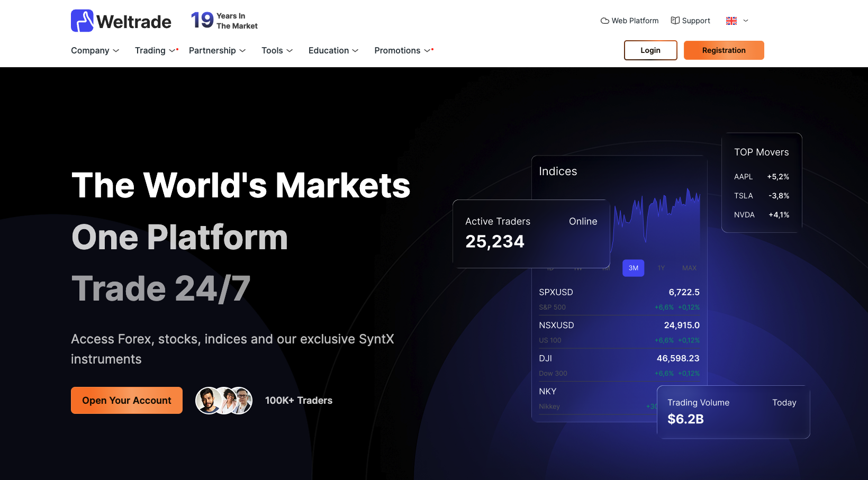This screenshot has width=868, height=480.
Task: Click the +4,1% change for NVDA
Action: 779,215
